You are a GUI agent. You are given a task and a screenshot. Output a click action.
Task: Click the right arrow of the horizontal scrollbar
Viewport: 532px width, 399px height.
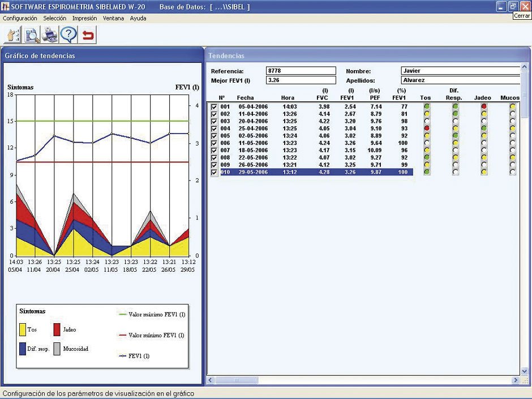(x=515, y=380)
